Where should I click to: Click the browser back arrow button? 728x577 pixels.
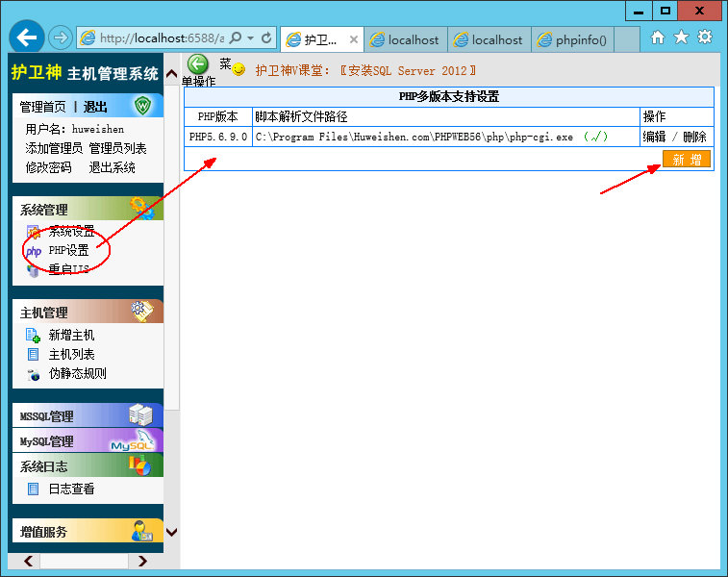pos(27,38)
